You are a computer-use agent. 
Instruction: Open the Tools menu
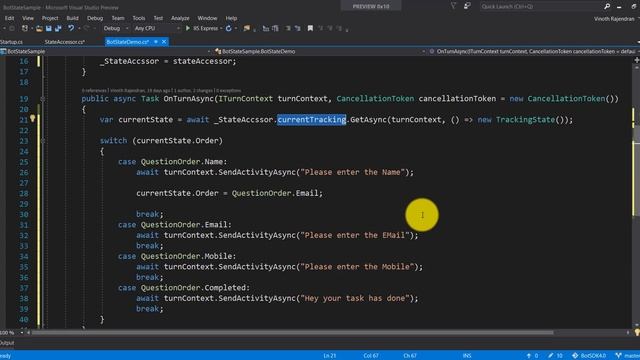pos(138,18)
